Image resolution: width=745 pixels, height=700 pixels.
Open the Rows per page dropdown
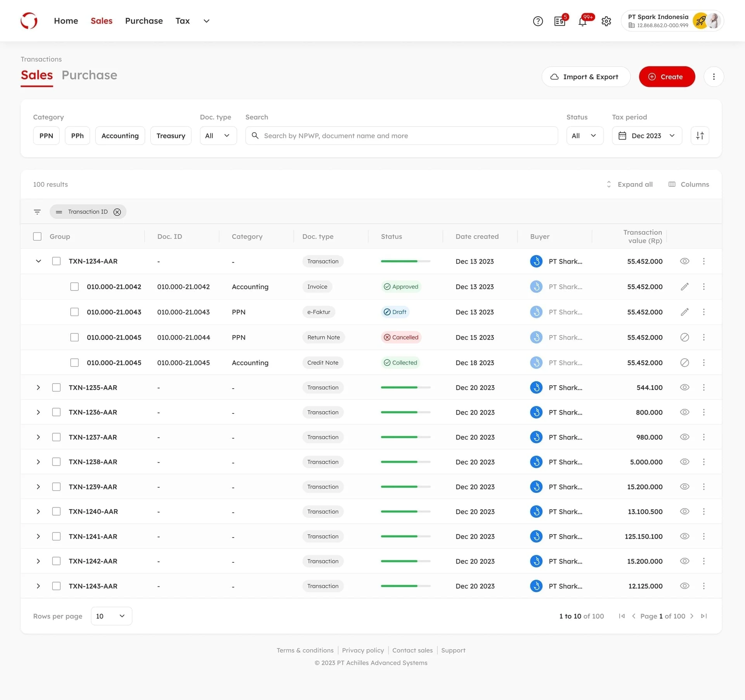[x=111, y=616]
